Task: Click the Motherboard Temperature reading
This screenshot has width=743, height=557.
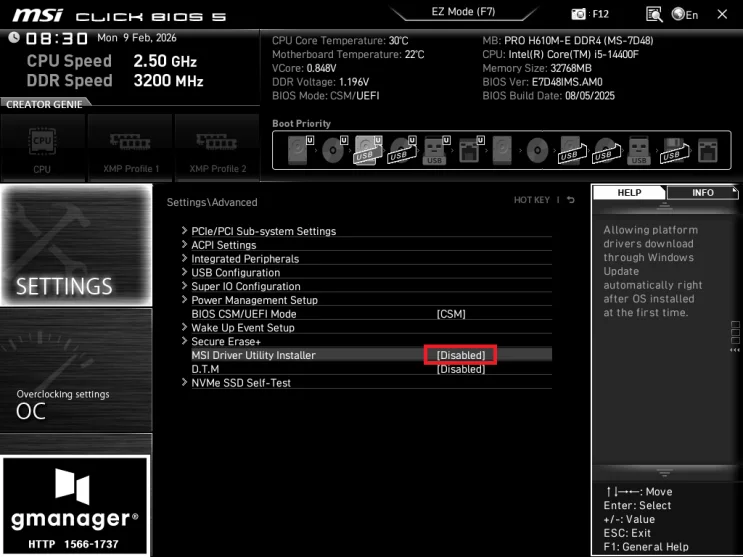Action: tap(348, 55)
